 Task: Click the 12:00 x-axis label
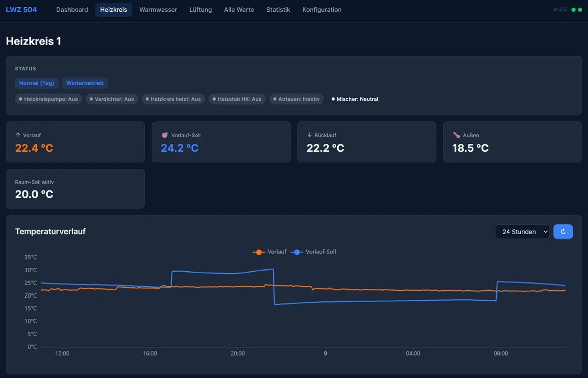pos(62,354)
